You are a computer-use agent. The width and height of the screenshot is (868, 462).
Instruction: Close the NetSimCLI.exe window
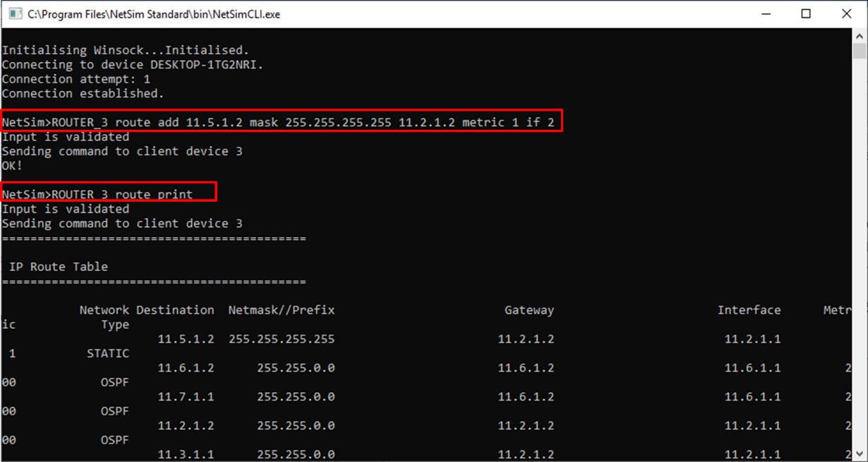tap(847, 14)
